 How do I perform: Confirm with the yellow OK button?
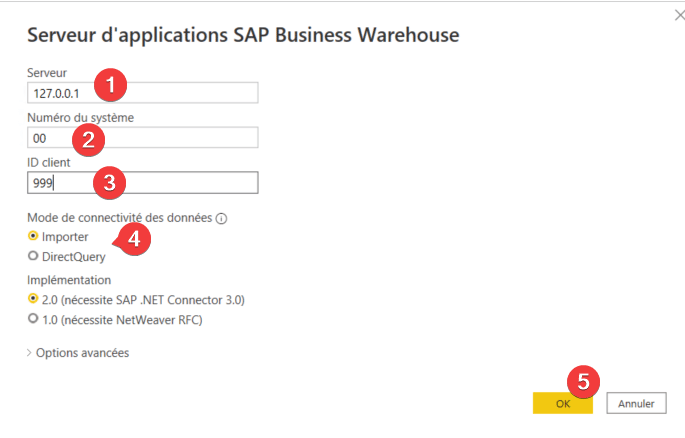point(563,403)
